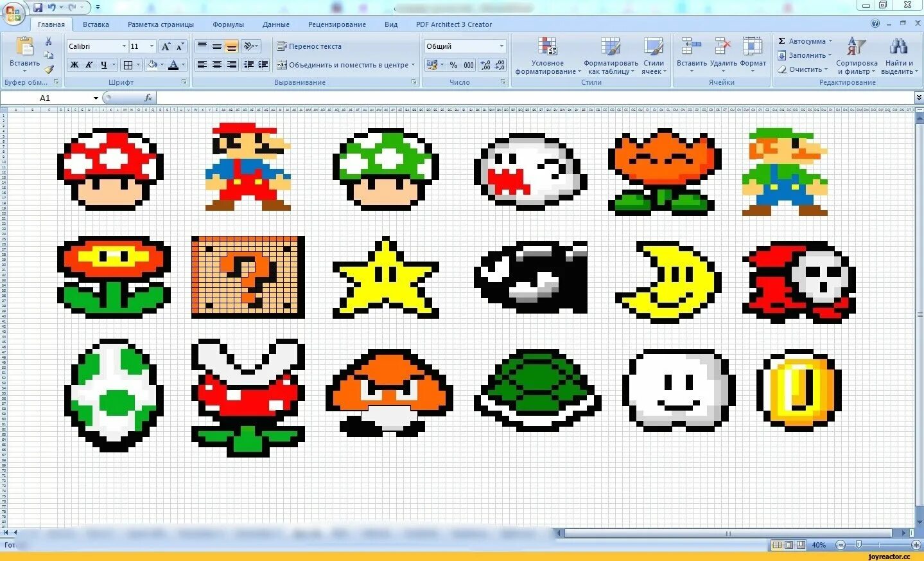
Task: Expand the formula bar
Action: 919,98
